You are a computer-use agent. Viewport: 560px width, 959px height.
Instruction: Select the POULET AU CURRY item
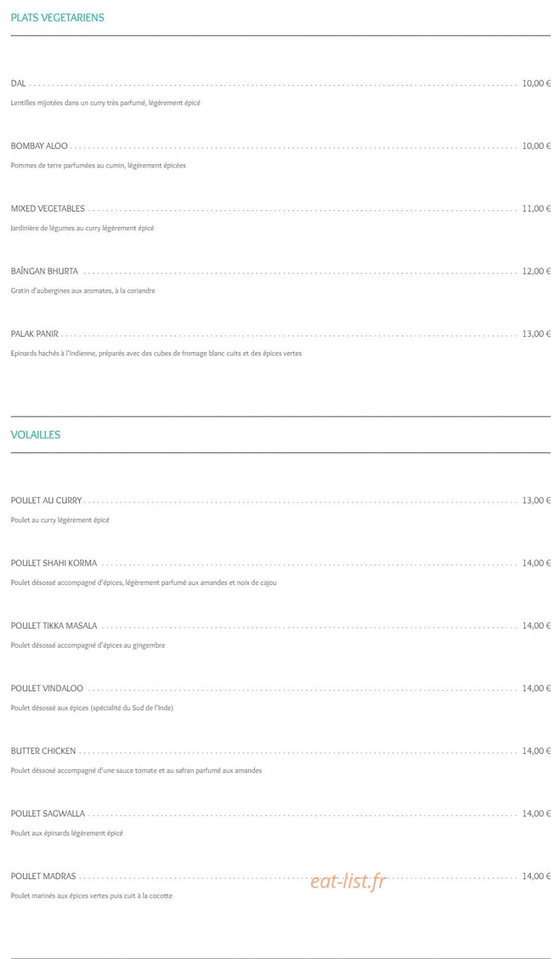46,501
